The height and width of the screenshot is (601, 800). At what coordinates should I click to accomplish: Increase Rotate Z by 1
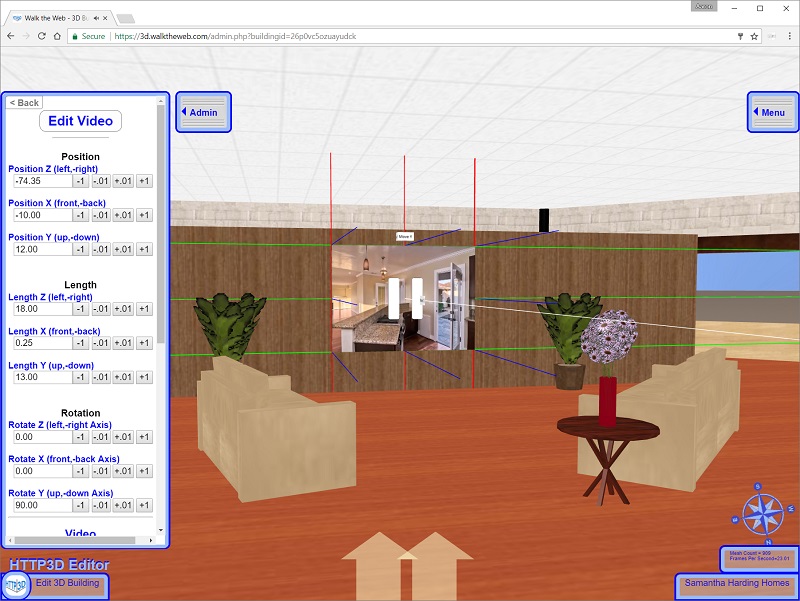pyautogui.click(x=144, y=437)
